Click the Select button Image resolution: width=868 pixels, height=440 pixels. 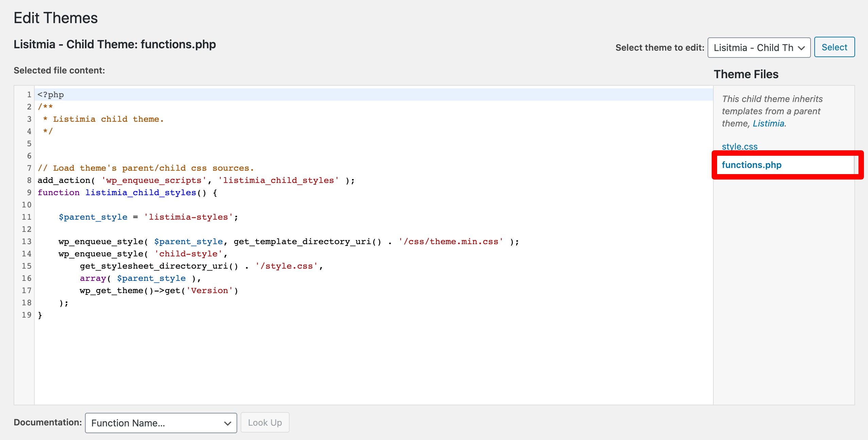[834, 47]
